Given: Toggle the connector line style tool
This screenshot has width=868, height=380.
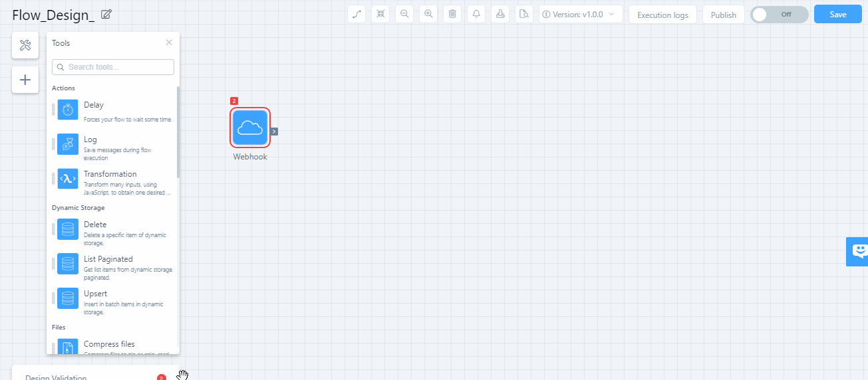Looking at the screenshot, I should [x=357, y=14].
